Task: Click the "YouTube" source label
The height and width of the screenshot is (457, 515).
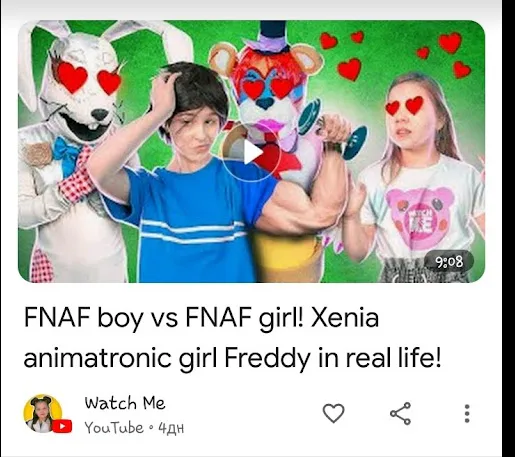Action: point(114,428)
